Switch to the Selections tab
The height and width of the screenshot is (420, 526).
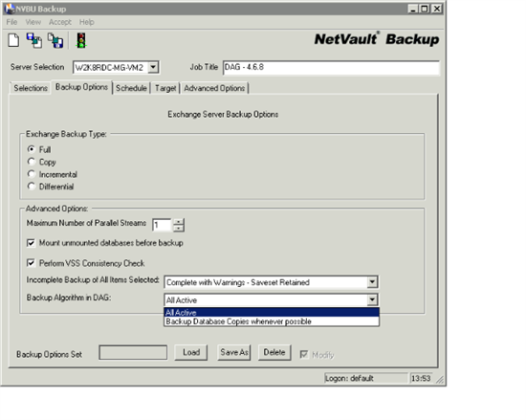pyautogui.click(x=31, y=88)
